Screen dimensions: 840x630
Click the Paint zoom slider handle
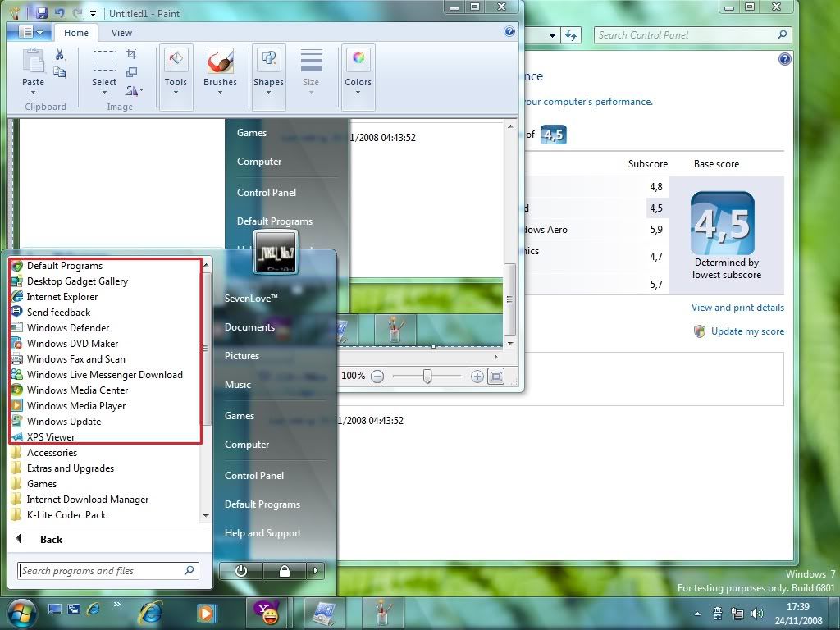tap(427, 376)
